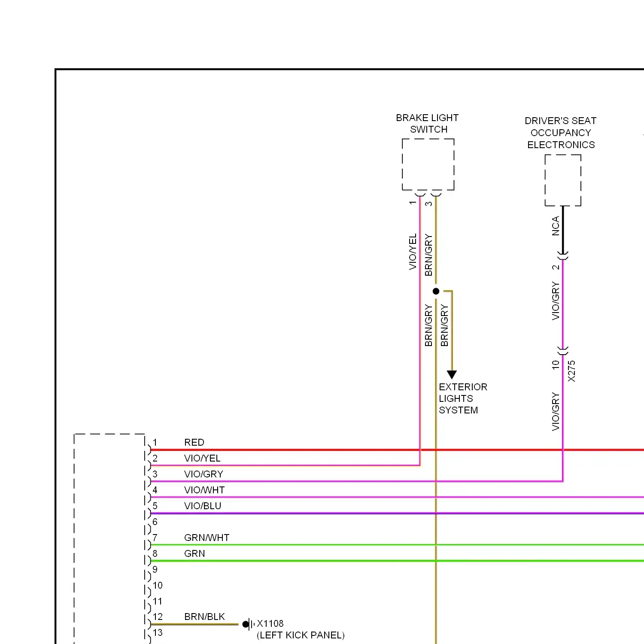The width and height of the screenshot is (644, 644).
Task: Select the VIO/WHT wire label
Action: [x=204, y=490]
